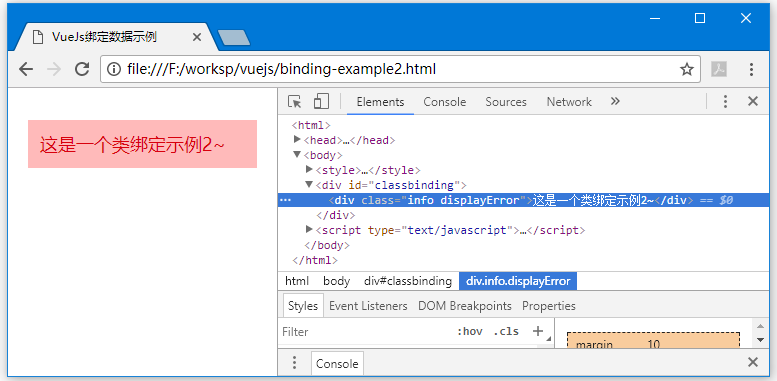Image resolution: width=777 pixels, height=381 pixels.
Task: Show more DevTools tabs chevron
Action: (615, 102)
